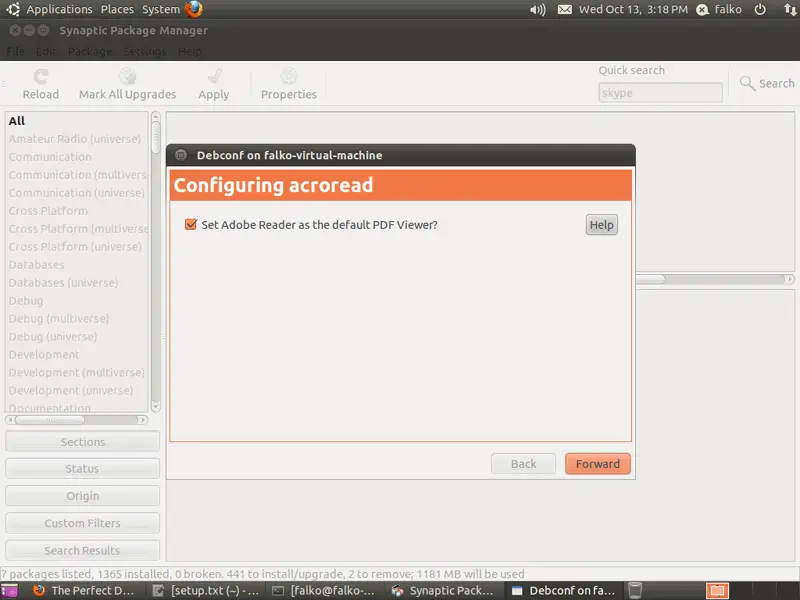The height and width of the screenshot is (600, 800).
Task: Click the Debconf dialog title bar button
Action: 181,155
